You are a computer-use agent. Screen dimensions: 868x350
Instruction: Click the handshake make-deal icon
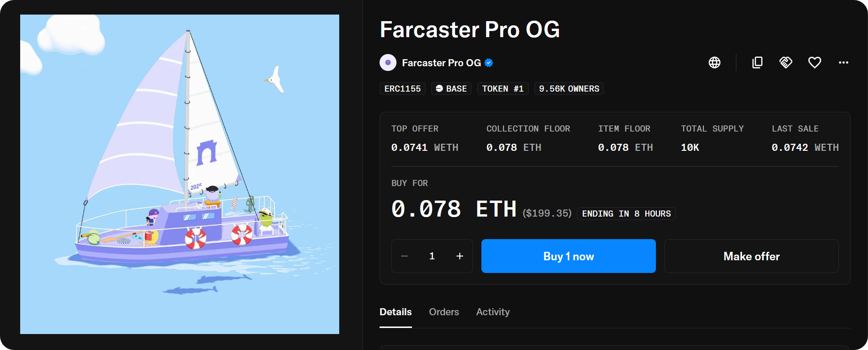[786, 62]
